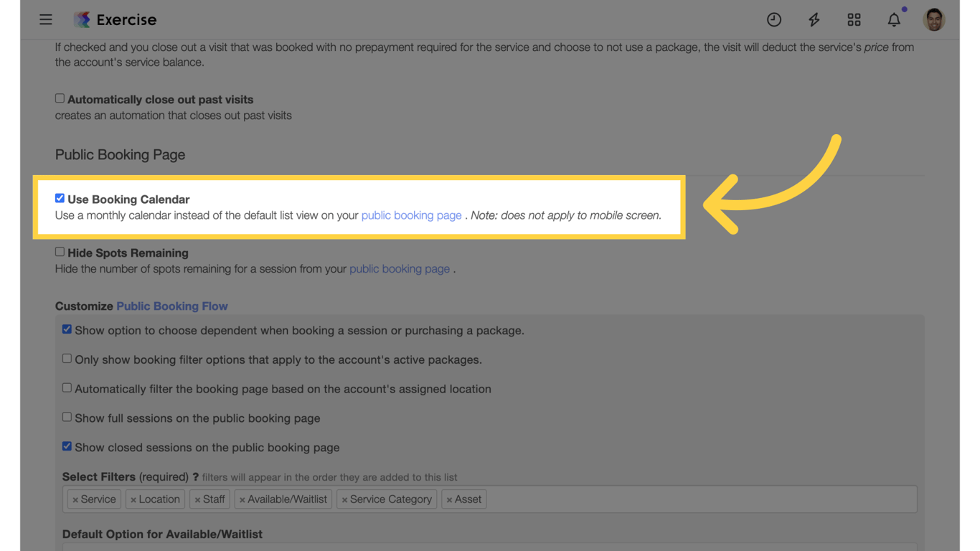Uncheck Show closed sessions on public booking page

[67, 446]
